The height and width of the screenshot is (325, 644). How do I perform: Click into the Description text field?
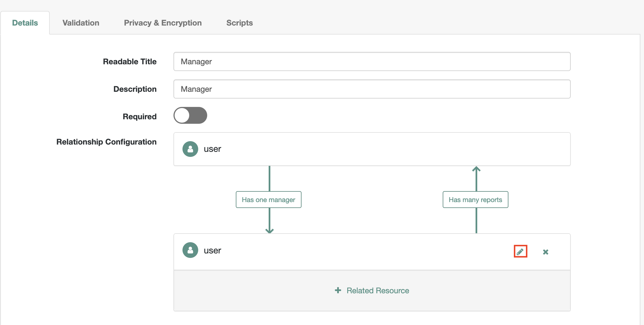(372, 89)
